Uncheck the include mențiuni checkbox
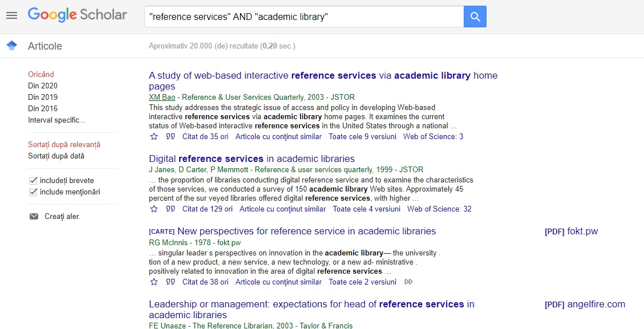The image size is (644, 329). click(33, 192)
